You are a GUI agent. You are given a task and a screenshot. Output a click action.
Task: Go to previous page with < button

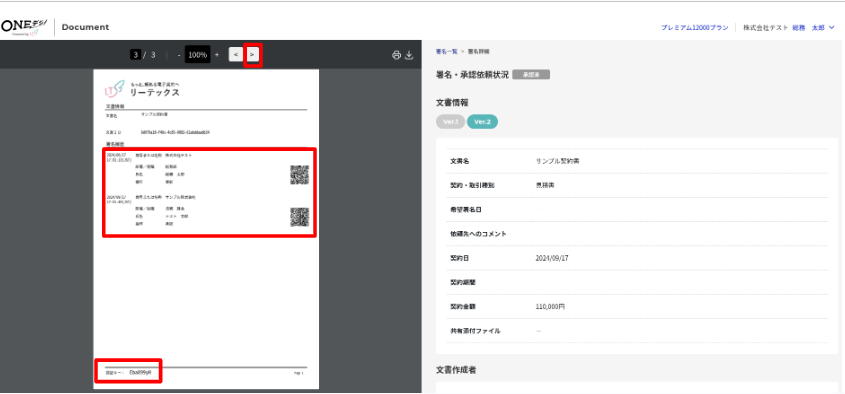coord(236,54)
